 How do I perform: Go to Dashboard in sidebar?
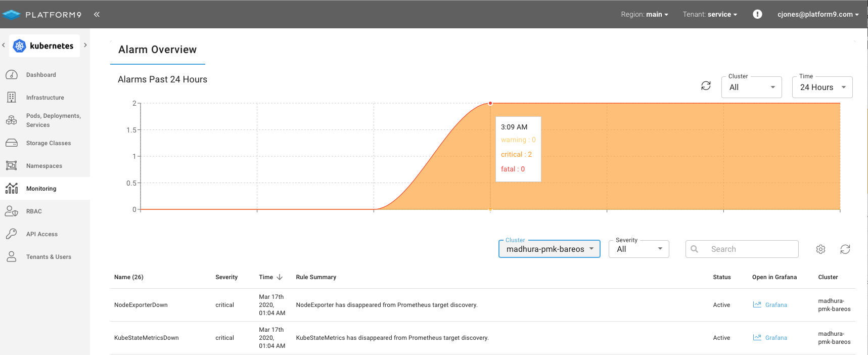pos(41,75)
